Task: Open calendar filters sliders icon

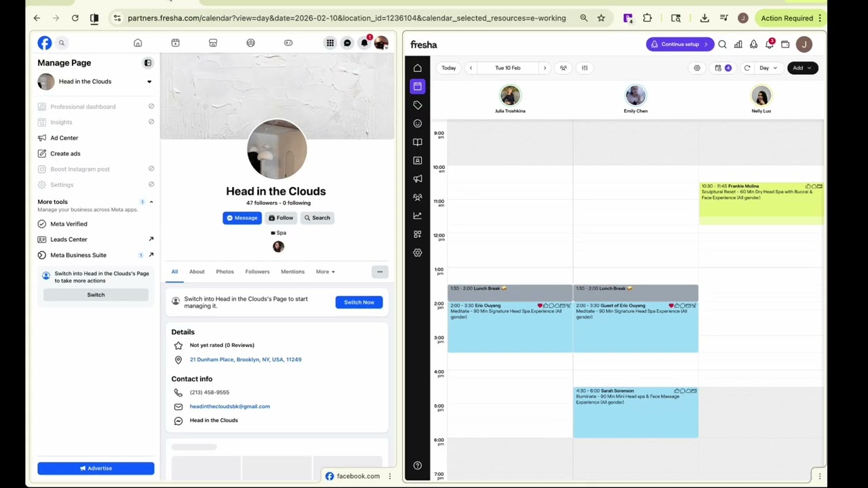Action: click(x=585, y=68)
